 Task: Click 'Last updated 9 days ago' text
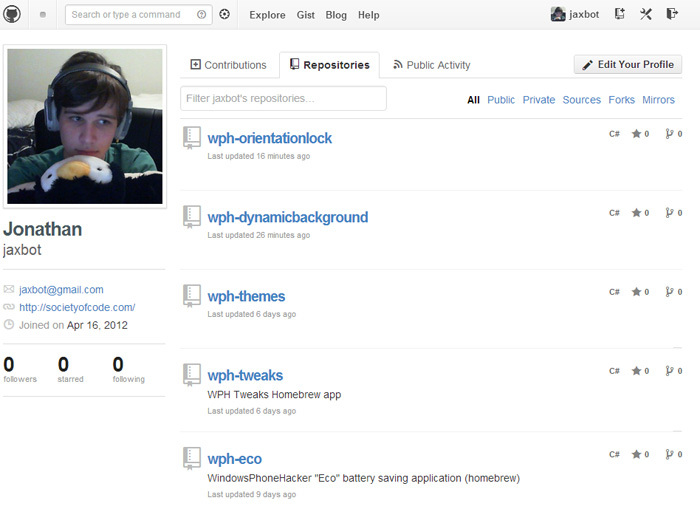251,495
